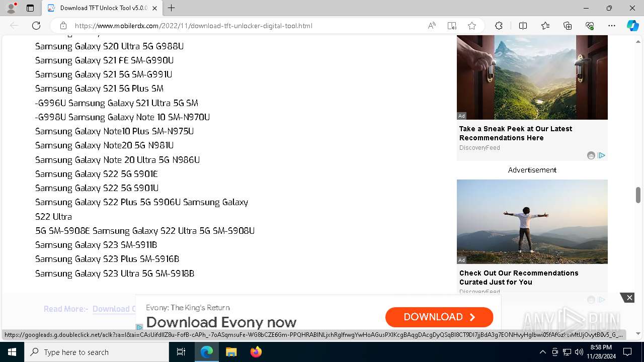This screenshot has height=362, width=644.
Task: Open Task View on taskbar
Action: [181, 352]
